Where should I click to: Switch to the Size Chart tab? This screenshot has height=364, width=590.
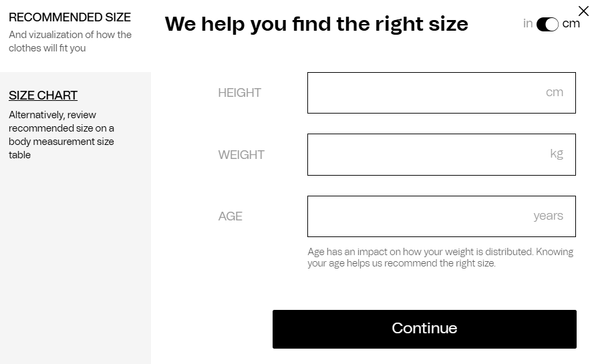coord(43,96)
